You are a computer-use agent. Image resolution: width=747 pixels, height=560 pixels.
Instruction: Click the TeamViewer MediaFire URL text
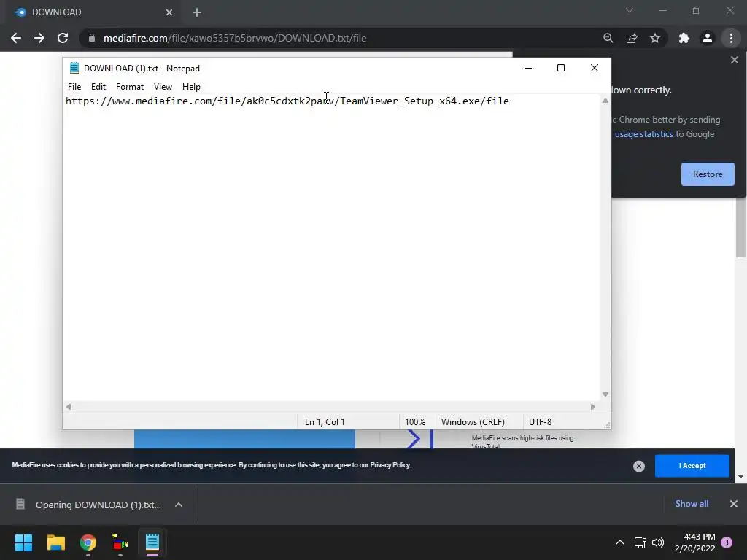(x=287, y=101)
